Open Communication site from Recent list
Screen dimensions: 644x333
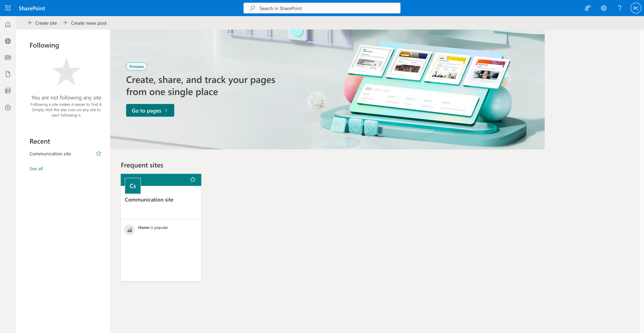point(50,154)
